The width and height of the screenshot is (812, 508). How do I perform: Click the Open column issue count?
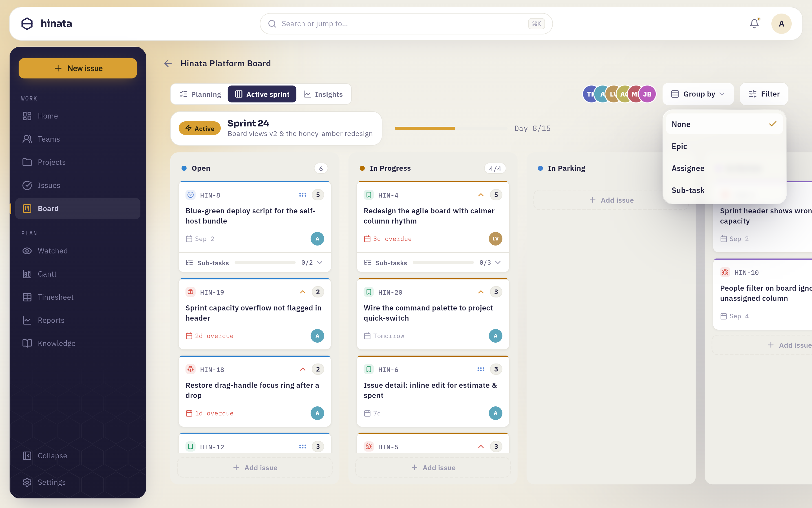coord(321,169)
